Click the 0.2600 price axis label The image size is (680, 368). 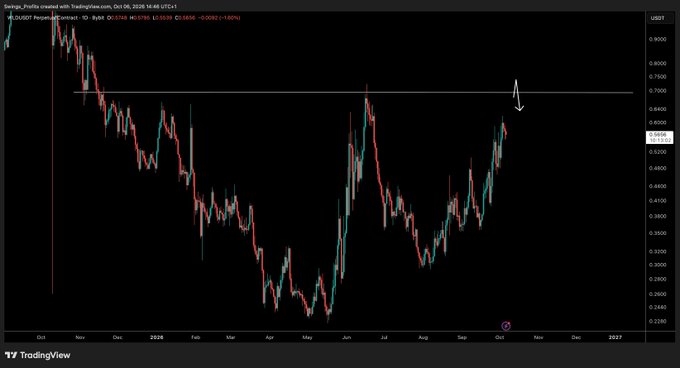(657, 294)
